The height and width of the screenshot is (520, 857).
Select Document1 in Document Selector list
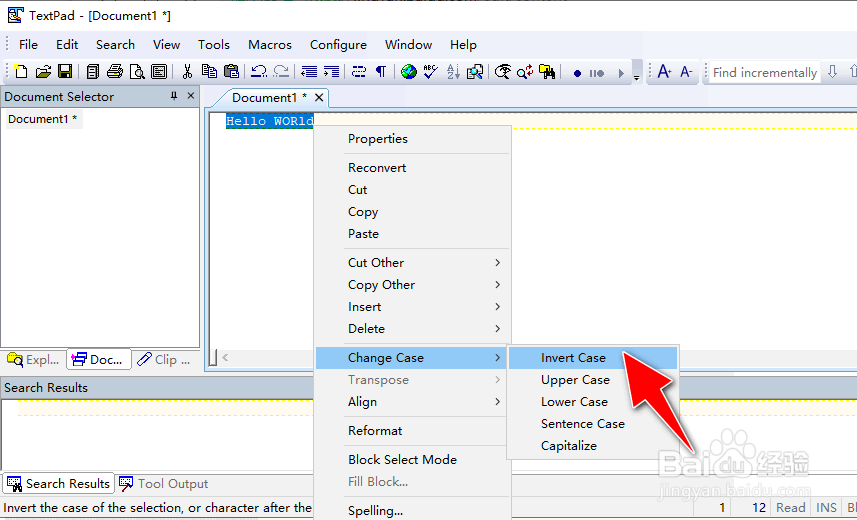[x=43, y=119]
